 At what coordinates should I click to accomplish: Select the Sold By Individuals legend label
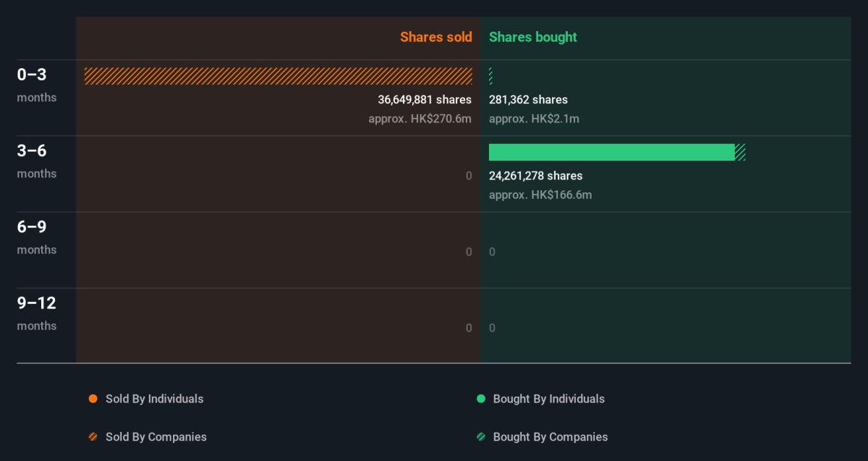(x=154, y=399)
